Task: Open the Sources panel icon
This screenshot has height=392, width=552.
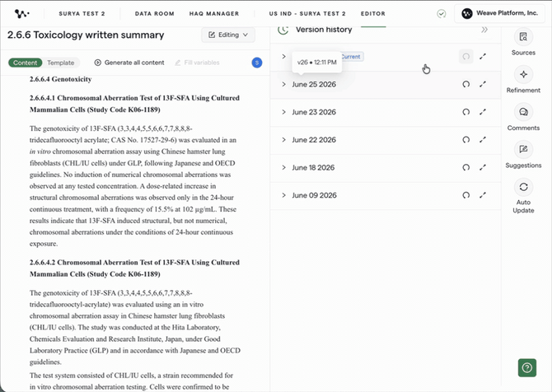Action: tap(523, 36)
